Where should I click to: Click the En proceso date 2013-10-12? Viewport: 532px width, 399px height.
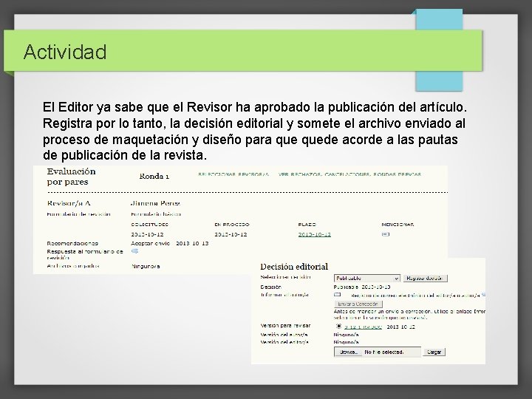tap(231, 234)
